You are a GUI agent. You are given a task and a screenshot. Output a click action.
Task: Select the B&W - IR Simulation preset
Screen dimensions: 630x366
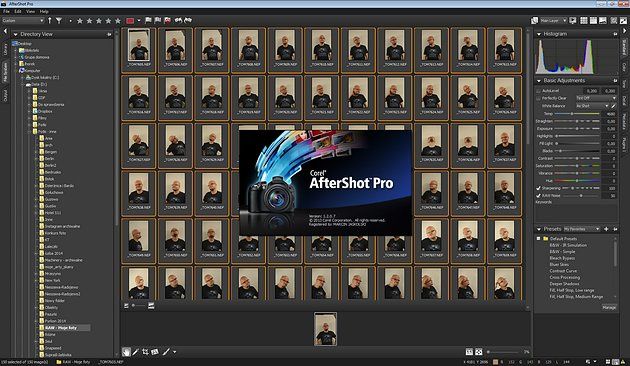[x=568, y=245]
